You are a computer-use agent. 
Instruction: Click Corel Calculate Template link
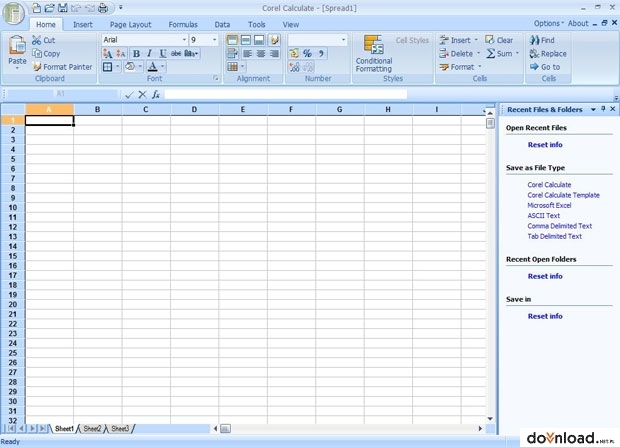point(563,195)
